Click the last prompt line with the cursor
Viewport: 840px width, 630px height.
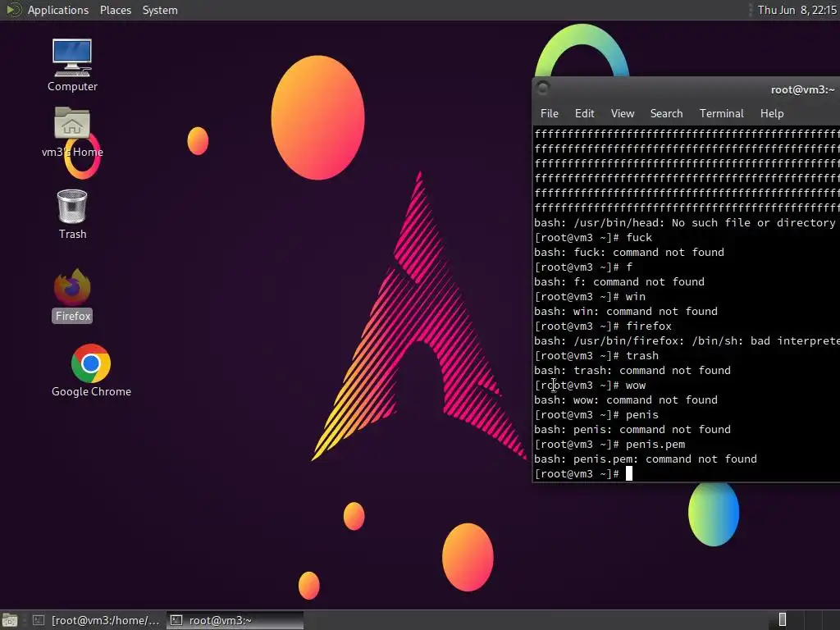coord(583,474)
